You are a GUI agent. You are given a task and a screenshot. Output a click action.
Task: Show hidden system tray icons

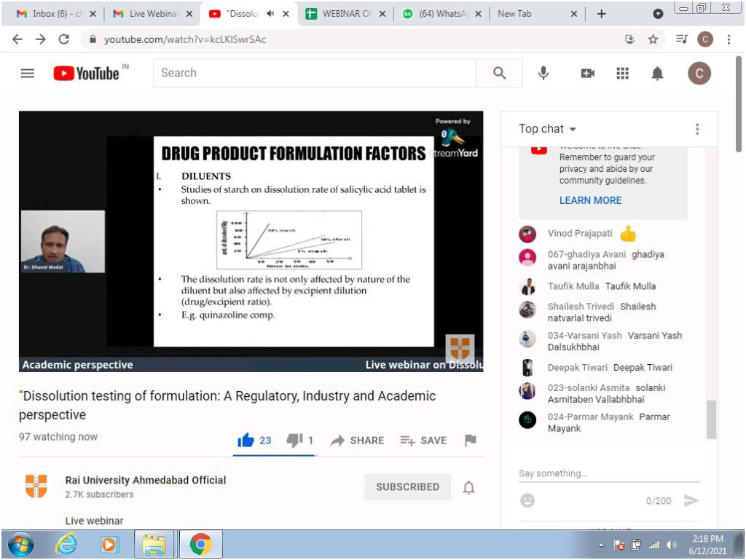601,545
